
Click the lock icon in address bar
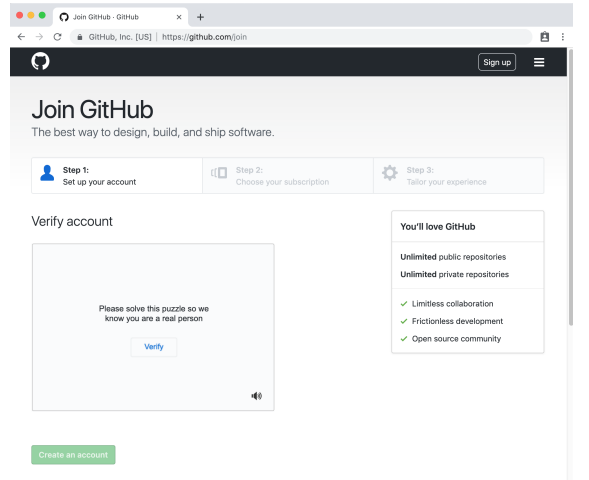(80, 37)
